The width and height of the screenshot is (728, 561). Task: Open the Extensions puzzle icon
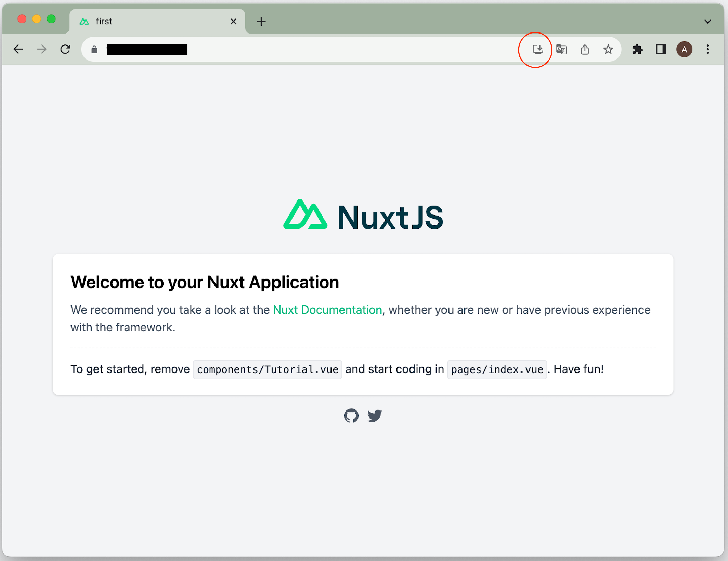click(x=637, y=50)
